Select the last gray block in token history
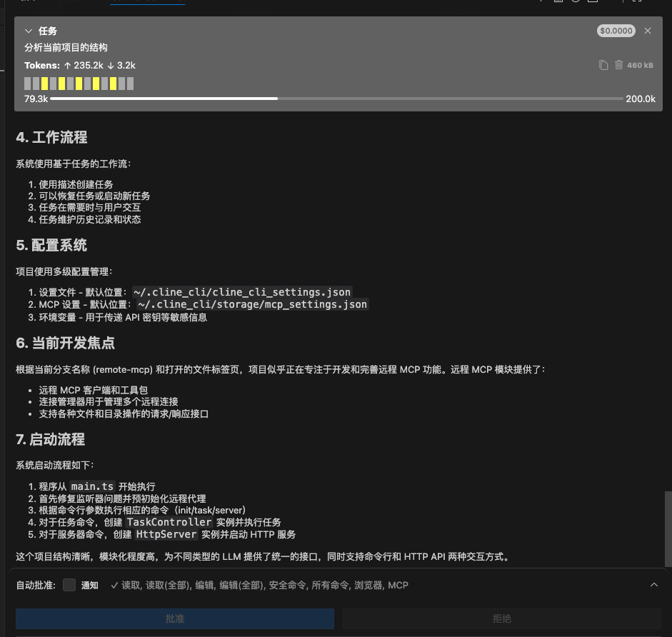672x637 pixels. [x=131, y=84]
